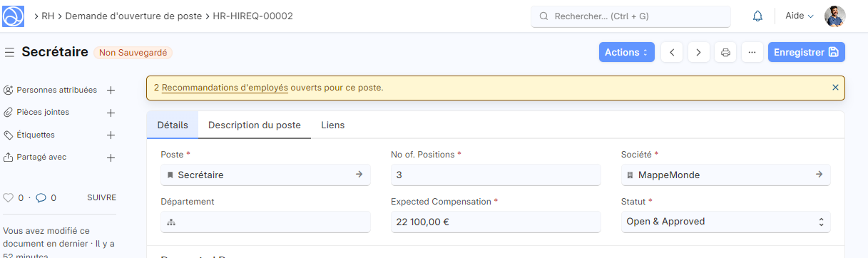Go to previous document arrow
868x258 pixels.
672,52
